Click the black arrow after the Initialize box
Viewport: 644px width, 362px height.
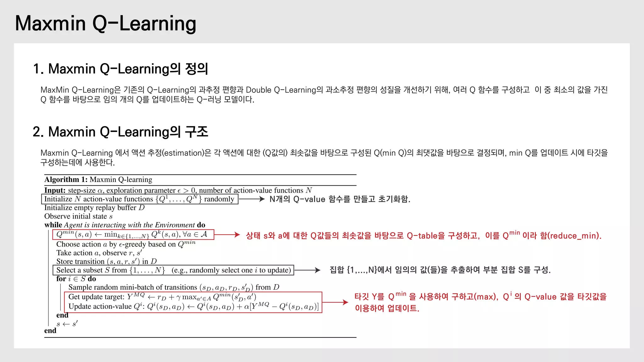pos(252,199)
